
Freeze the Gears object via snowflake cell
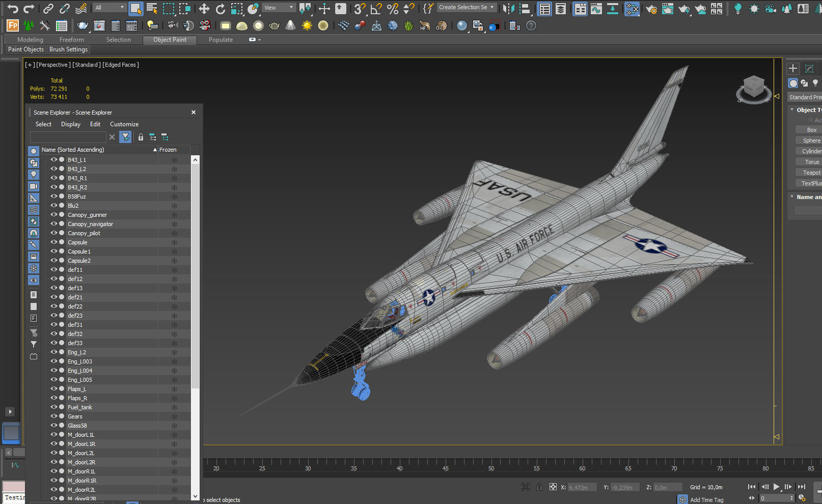tap(174, 416)
